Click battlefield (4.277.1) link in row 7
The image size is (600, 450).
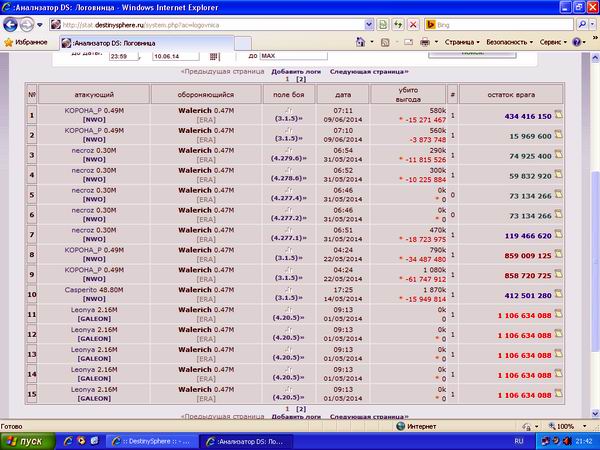[x=287, y=238]
